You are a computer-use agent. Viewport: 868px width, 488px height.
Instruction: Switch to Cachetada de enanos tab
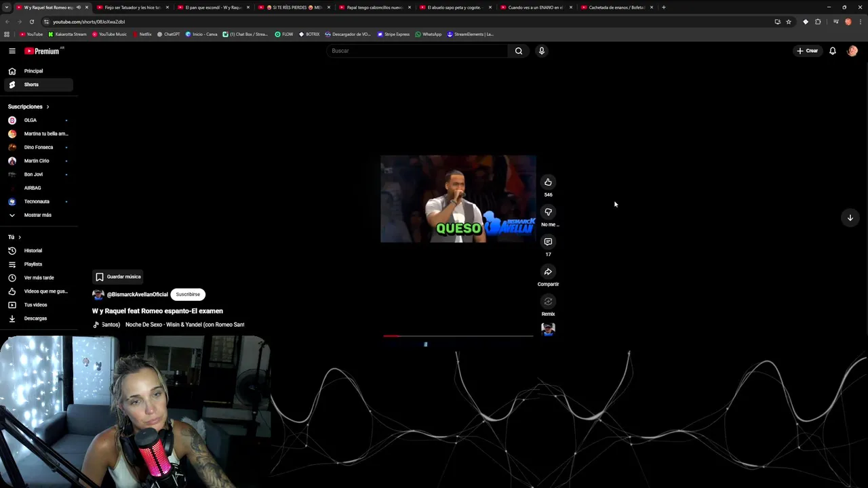(x=616, y=7)
